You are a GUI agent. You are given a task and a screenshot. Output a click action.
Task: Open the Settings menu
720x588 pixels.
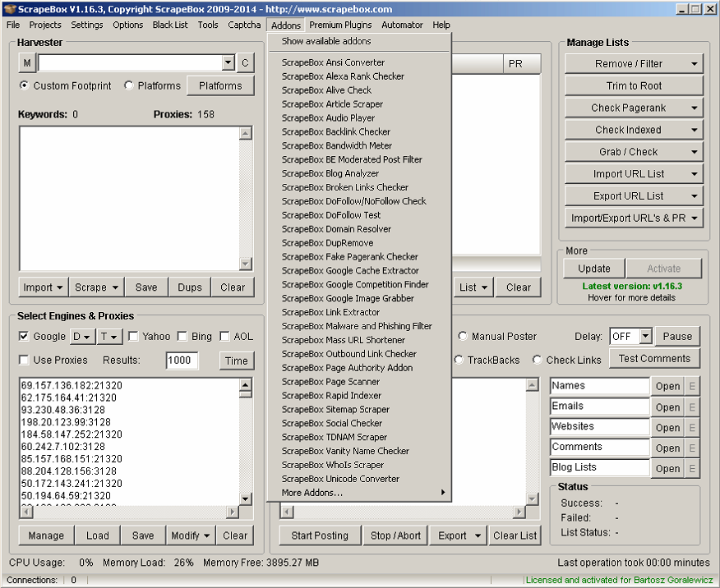click(87, 25)
